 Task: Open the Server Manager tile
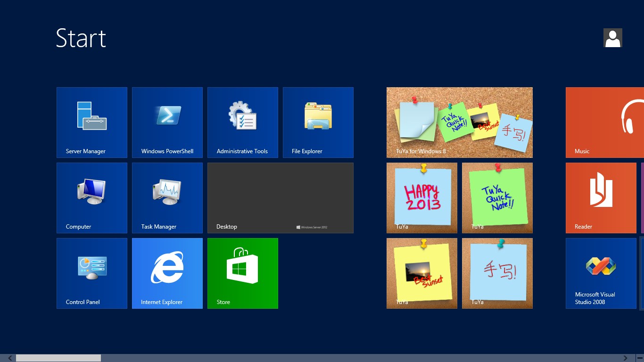pos(92,123)
